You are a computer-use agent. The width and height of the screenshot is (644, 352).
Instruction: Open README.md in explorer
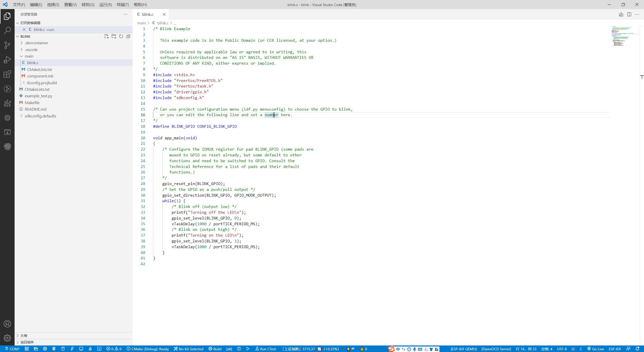point(35,109)
